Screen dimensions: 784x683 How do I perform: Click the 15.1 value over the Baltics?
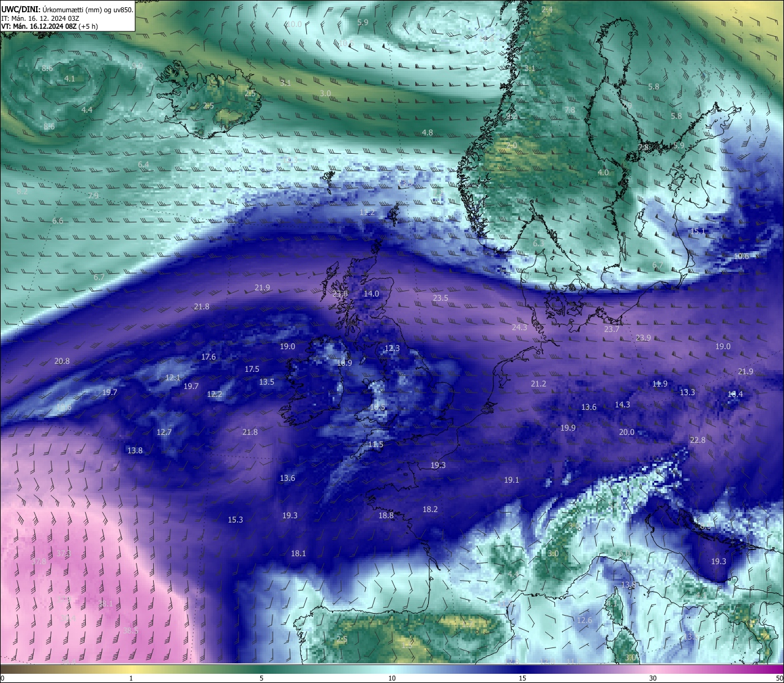tap(698, 231)
